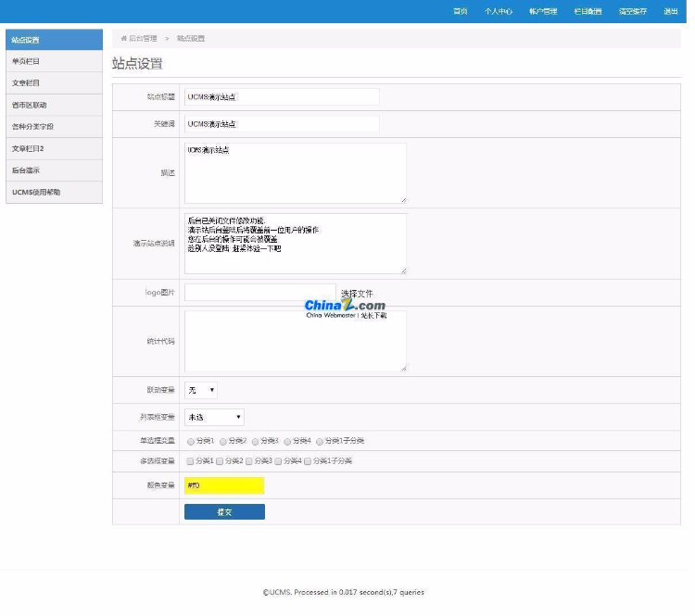The width and height of the screenshot is (695, 616).
Task: Select the 分类1 radio button
Action: [x=191, y=441]
